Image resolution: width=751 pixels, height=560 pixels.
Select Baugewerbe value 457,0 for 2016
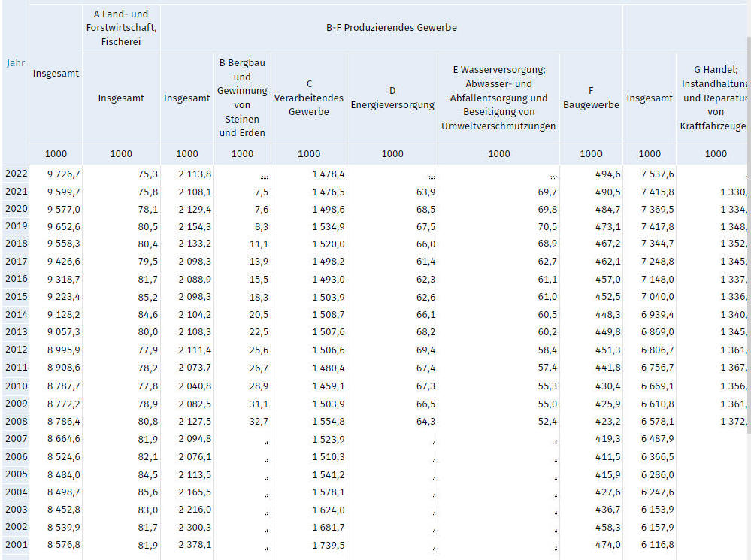(608, 280)
